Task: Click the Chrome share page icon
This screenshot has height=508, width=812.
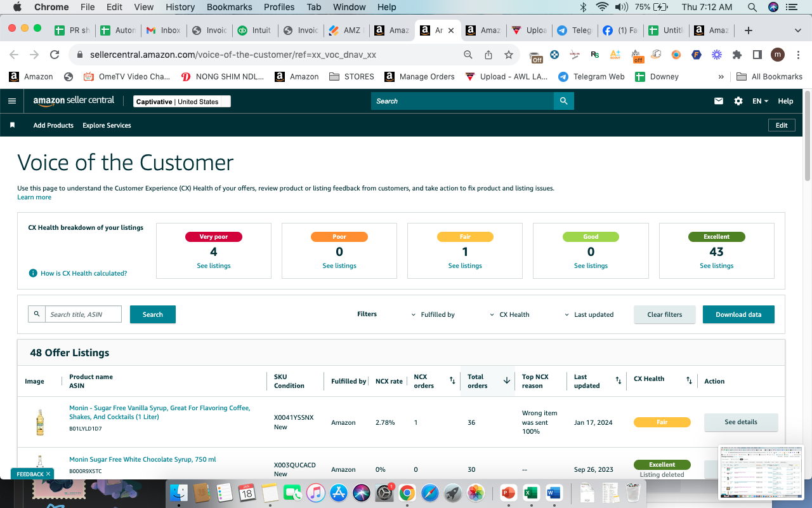Action: click(x=488, y=55)
